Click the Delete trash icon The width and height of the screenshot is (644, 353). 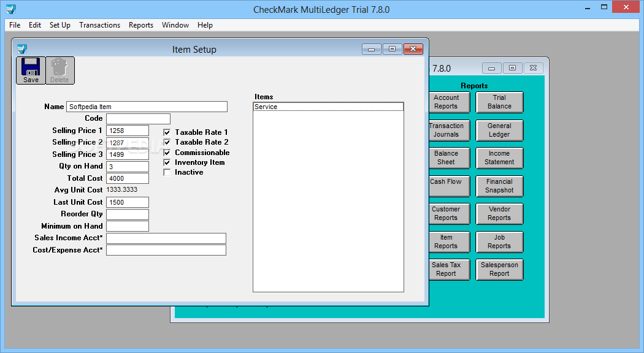pos(59,70)
